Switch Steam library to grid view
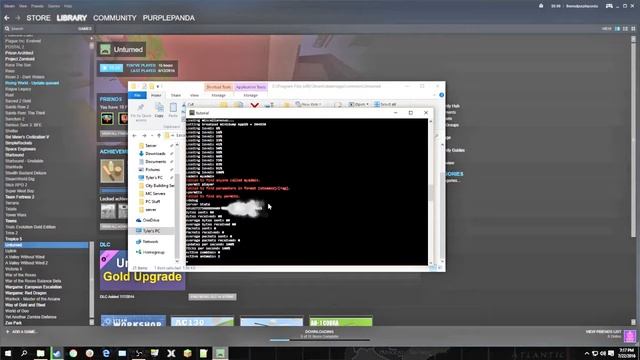 tap(633, 29)
